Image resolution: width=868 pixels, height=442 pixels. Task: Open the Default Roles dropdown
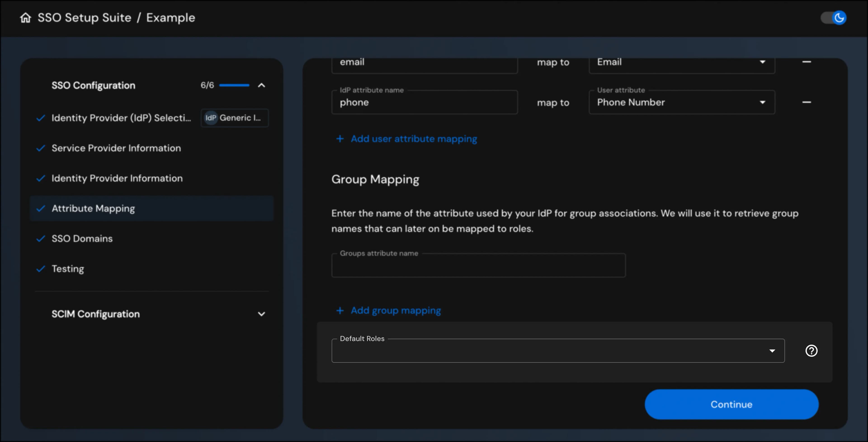(772, 350)
